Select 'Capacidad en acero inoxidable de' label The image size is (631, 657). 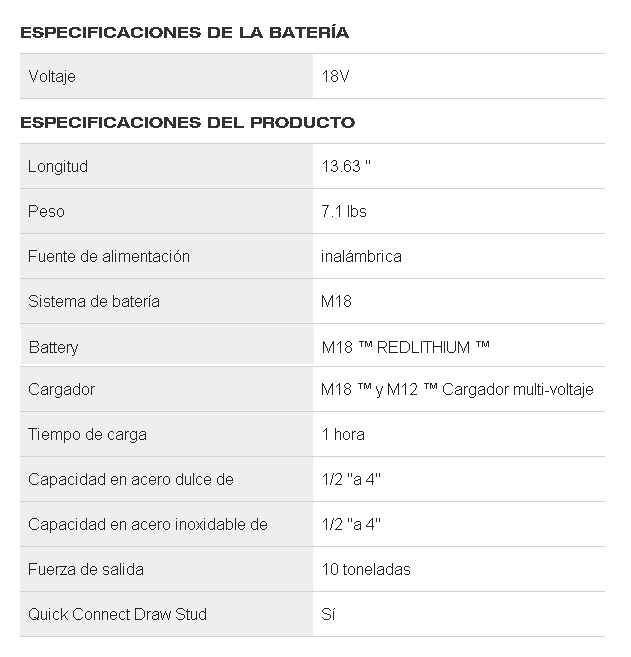(x=148, y=524)
